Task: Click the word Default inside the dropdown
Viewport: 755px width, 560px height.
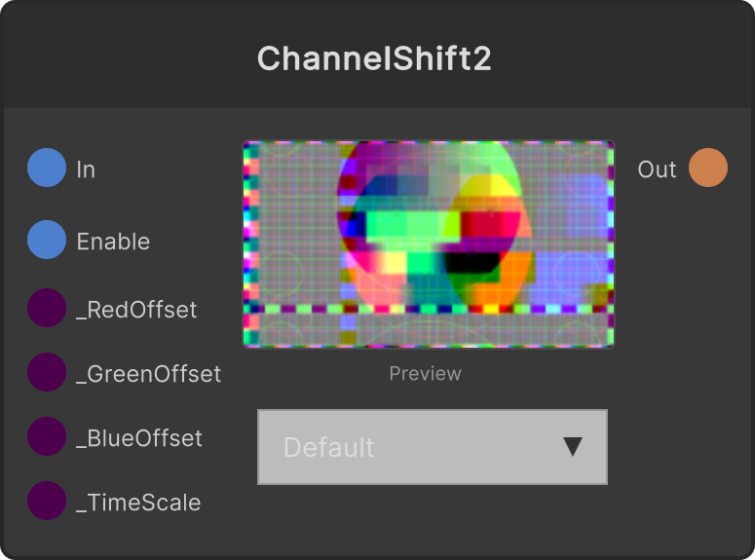Action: pos(329,447)
